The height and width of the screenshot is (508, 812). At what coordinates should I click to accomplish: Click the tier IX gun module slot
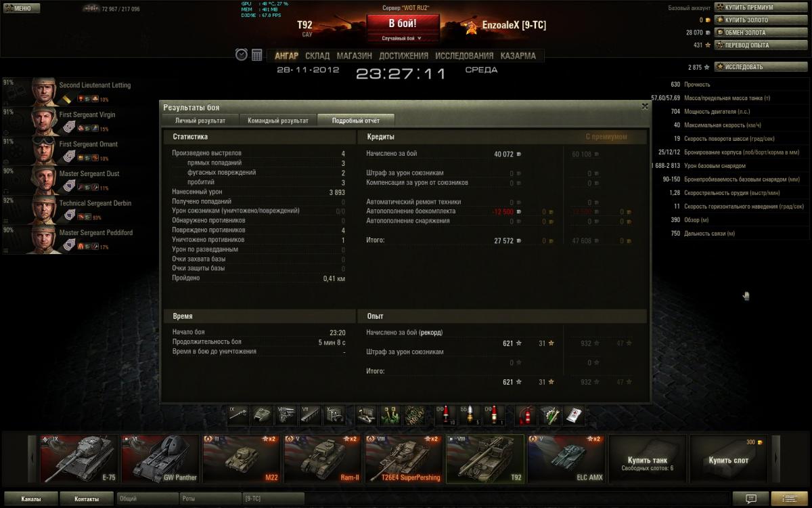pos(239,415)
